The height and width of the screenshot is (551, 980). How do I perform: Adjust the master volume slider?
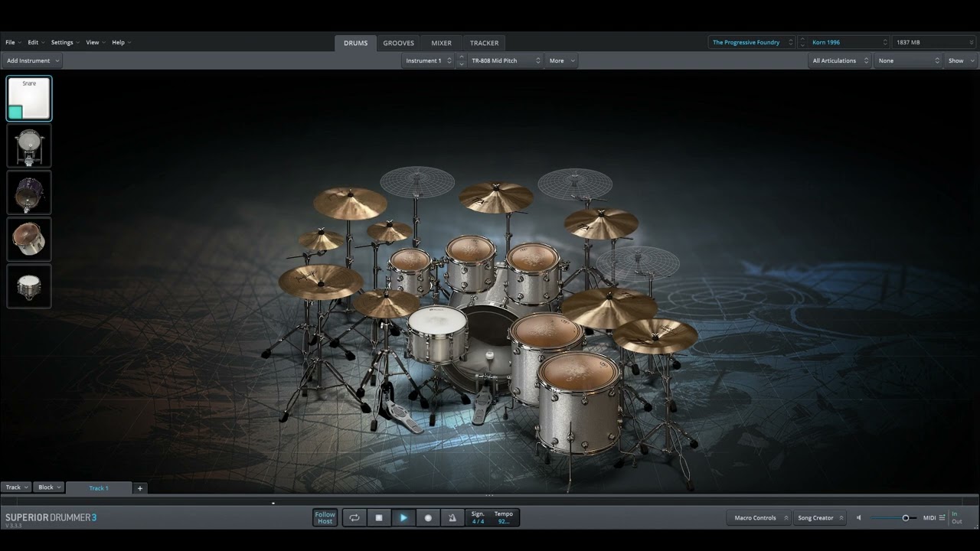(893, 518)
